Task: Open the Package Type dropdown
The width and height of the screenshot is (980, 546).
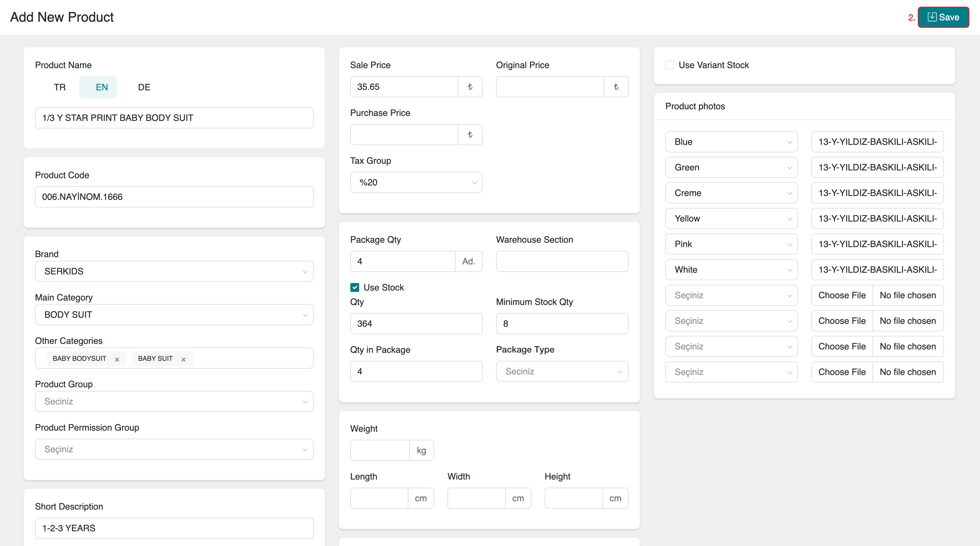Action: pyautogui.click(x=562, y=371)
